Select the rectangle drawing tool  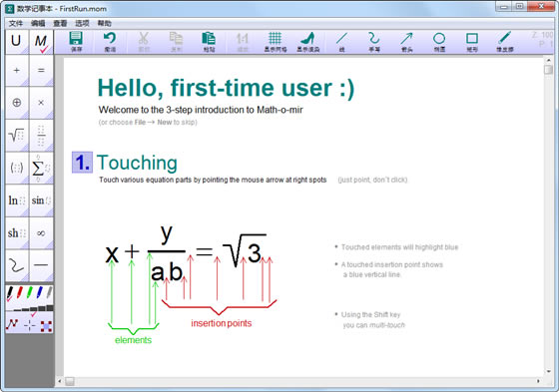click(472, 41)
